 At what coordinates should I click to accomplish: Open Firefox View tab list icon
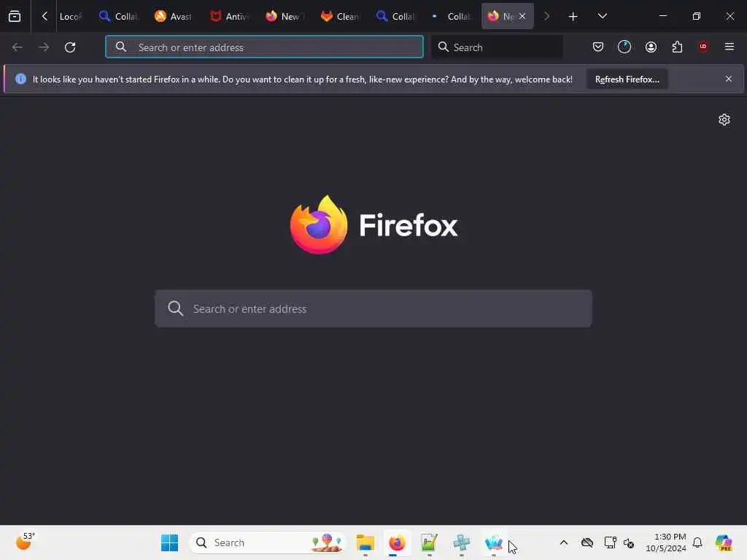coord(15,16)
